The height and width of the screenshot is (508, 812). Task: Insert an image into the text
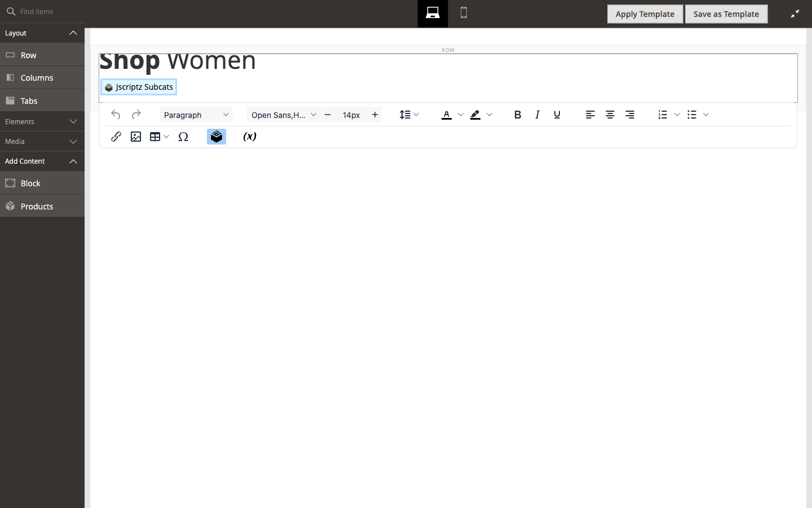click(x=136, y=136)
